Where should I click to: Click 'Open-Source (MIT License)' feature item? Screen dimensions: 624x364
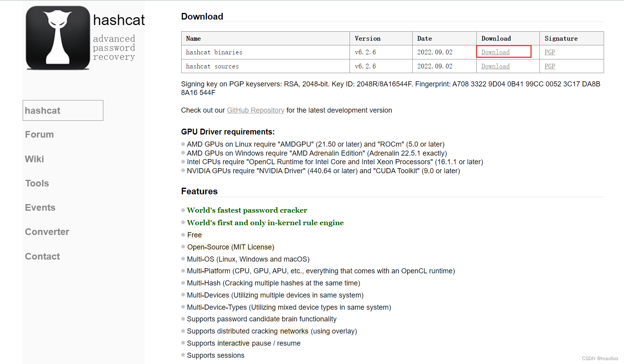[x=231, y=247]
